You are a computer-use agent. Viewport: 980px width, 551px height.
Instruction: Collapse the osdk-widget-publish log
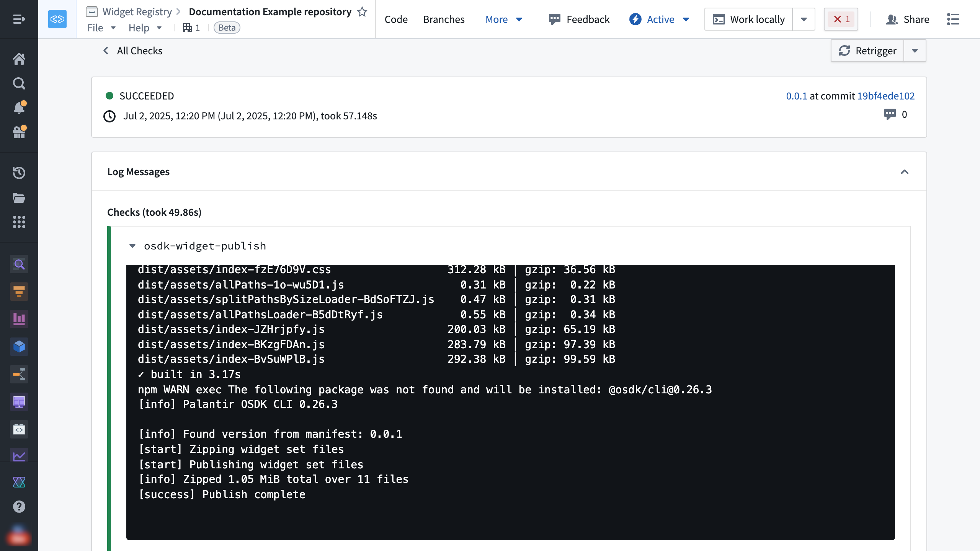tap(132, 246)
